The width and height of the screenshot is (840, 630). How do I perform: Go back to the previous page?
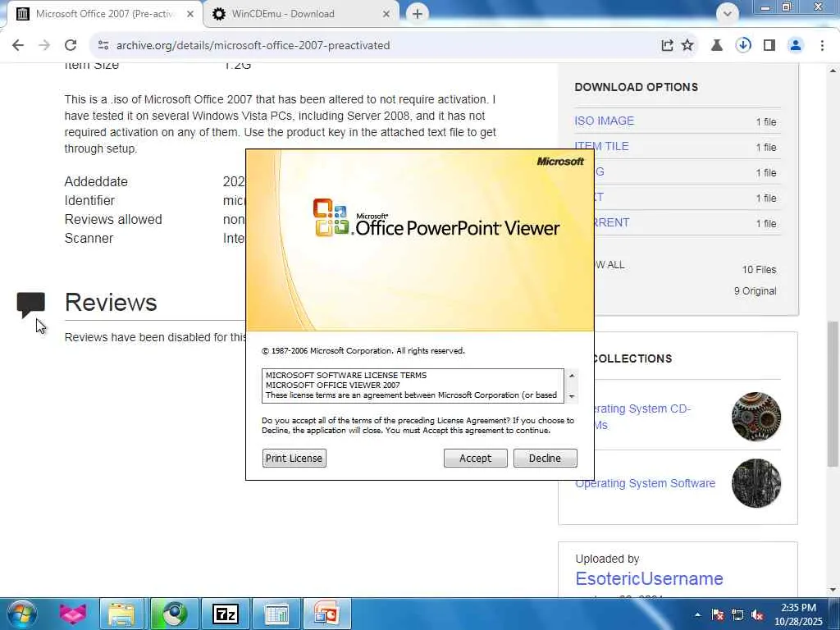coord(18,46)
